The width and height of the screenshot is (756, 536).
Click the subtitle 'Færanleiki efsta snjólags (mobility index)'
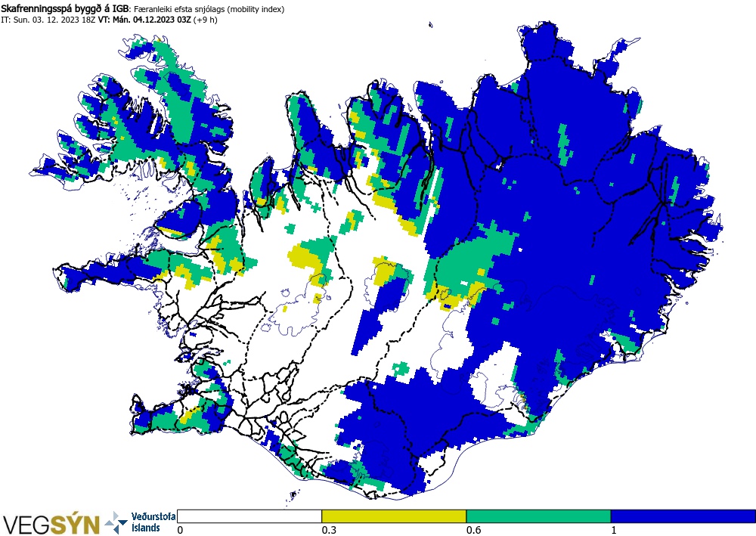pos(209,9)
